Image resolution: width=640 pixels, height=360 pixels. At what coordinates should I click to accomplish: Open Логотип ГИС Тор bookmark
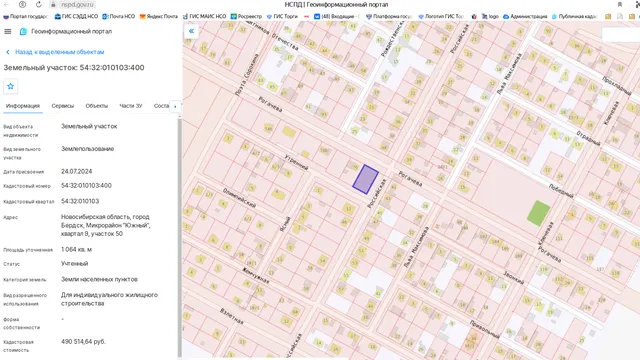[440, 16]
